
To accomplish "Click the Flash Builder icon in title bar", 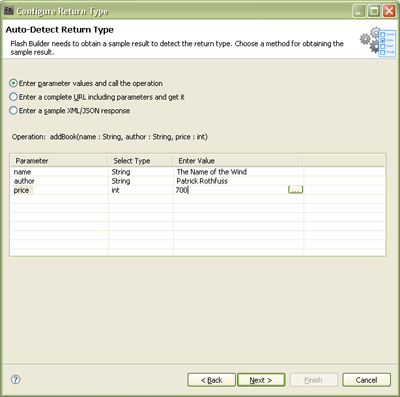I will tap(9, 10).
